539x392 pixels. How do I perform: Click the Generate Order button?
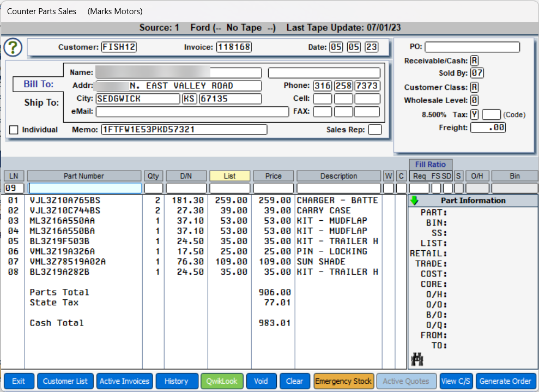[x=505, y=381]
